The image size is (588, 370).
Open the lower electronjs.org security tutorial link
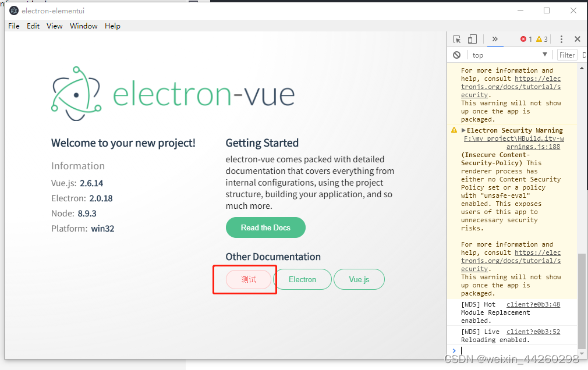(x=511, y=261)
